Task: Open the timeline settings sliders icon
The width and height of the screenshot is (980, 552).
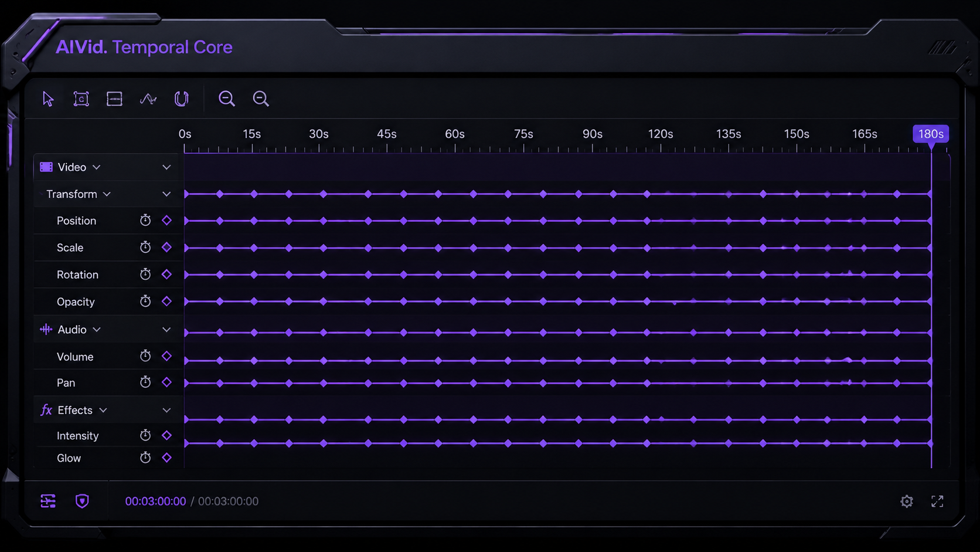Action: click(x=48, y=501)
